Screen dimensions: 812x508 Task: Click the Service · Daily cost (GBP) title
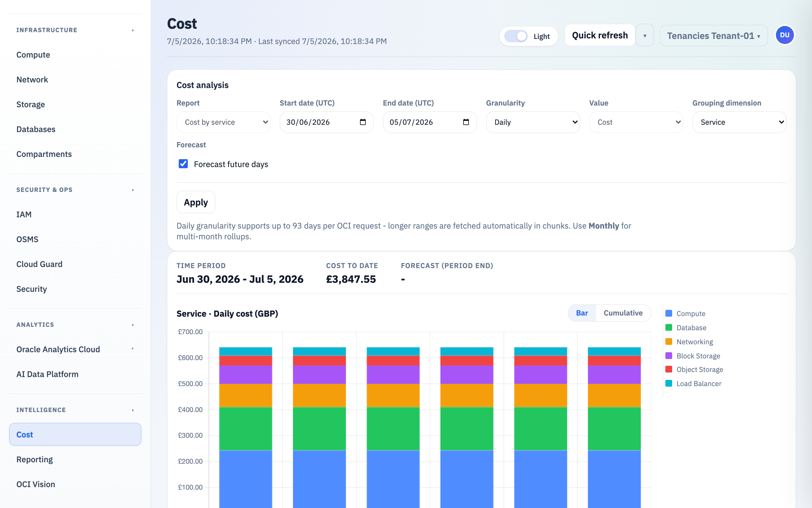pyautogui.click(x=227, y=314)
